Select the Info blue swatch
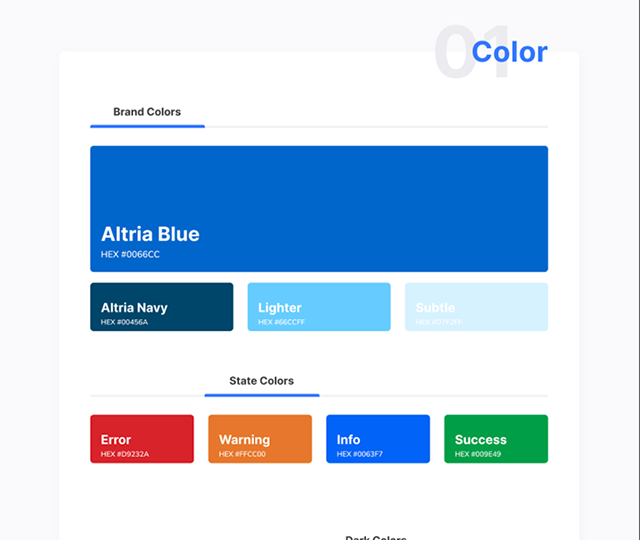 [x=378, y=439]
